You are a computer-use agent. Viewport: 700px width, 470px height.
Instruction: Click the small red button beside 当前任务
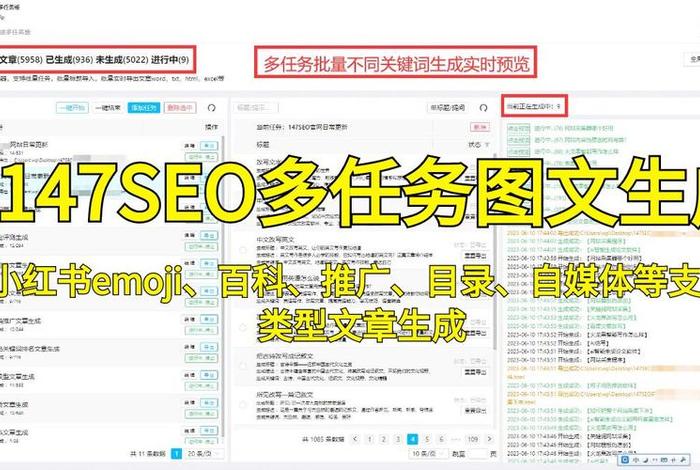[x=480, y=127]
